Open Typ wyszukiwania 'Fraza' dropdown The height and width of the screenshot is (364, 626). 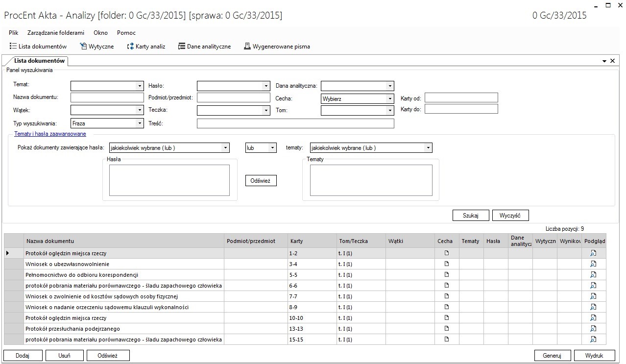pos(140,123)
